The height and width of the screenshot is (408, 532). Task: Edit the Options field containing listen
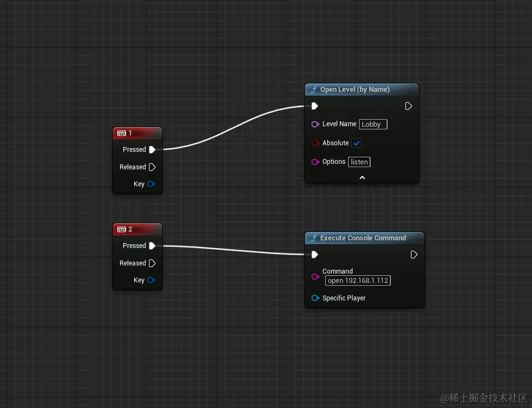pos(359,162)
